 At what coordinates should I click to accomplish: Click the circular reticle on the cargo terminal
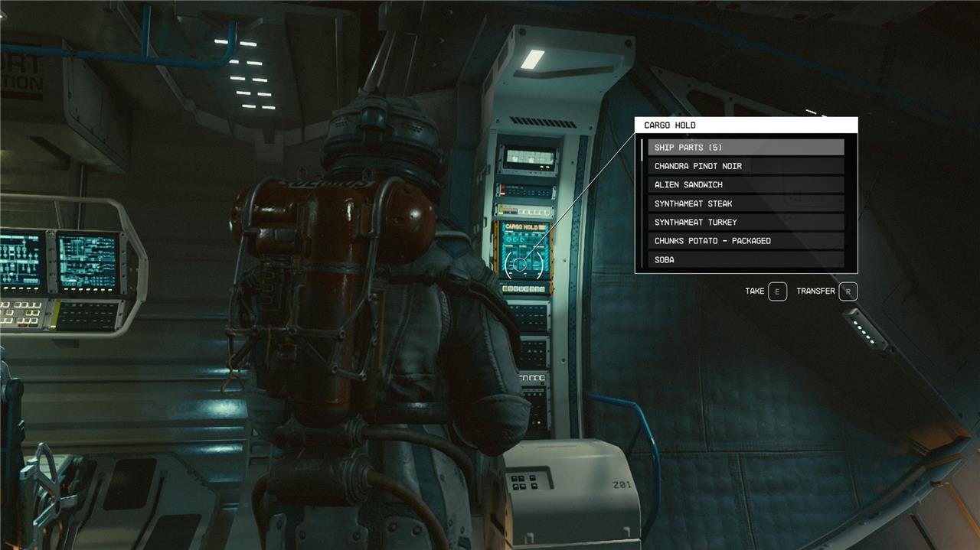click(x=520, y=264)
